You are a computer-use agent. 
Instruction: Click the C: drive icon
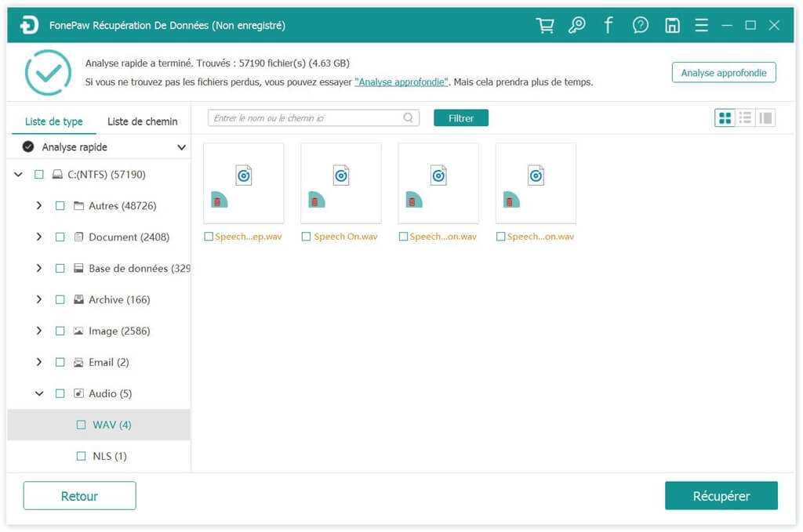coord(57,175)
